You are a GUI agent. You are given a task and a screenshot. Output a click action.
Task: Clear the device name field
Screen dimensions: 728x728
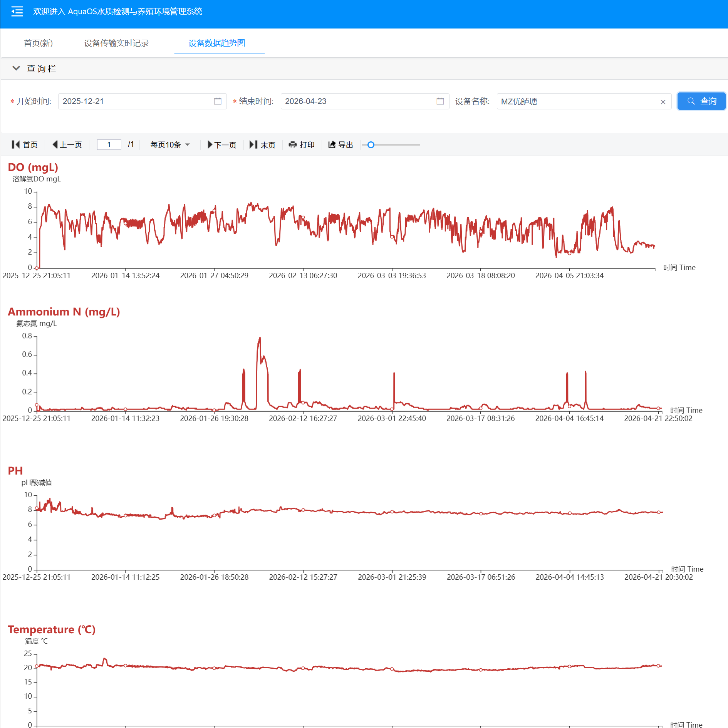663,102
